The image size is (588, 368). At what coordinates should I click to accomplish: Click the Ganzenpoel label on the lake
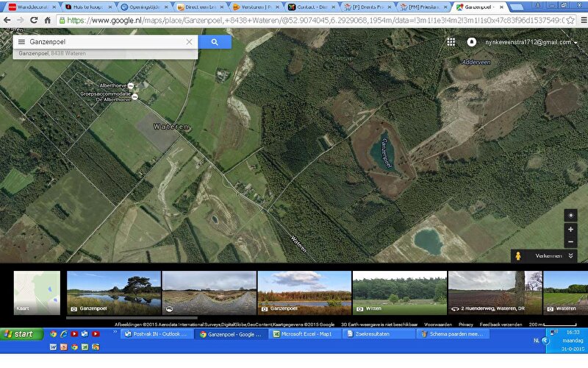387,153
